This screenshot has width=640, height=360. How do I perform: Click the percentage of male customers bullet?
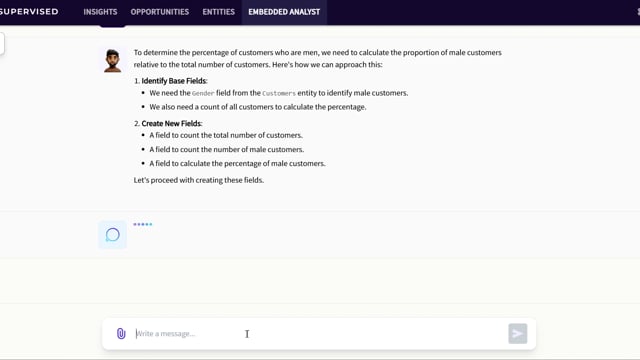[237, 163]
